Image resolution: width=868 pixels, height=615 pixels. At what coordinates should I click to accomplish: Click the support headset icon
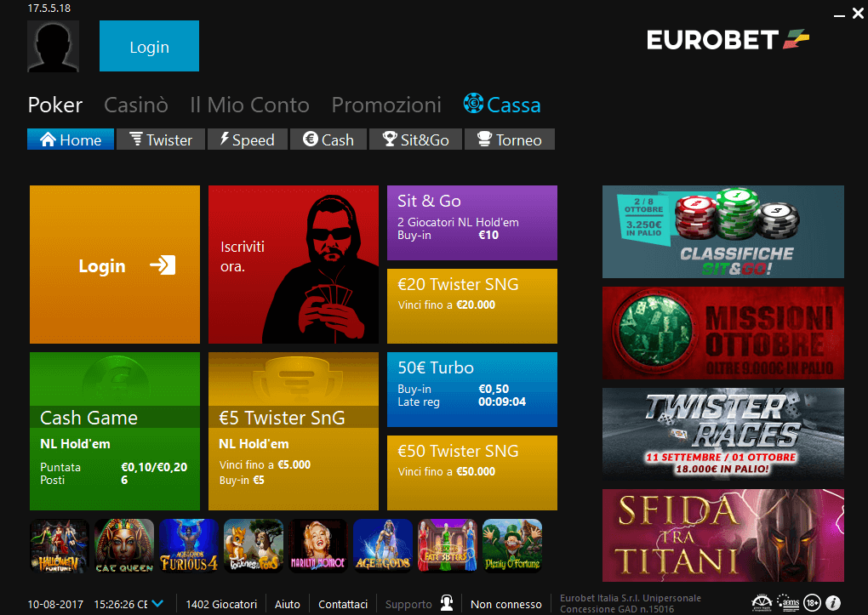pos(447,603)
